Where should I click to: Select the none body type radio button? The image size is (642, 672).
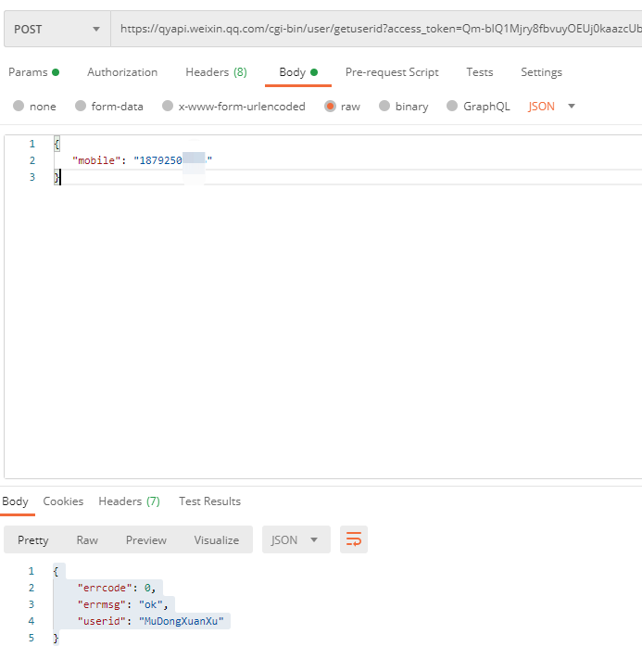[x=19, y=107]
